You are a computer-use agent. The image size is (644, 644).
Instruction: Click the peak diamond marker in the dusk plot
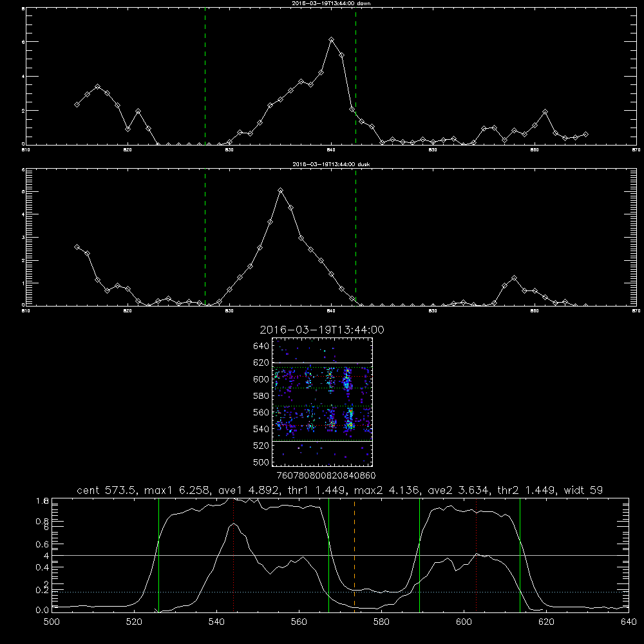pyautogui.click(x=281, y=191)
